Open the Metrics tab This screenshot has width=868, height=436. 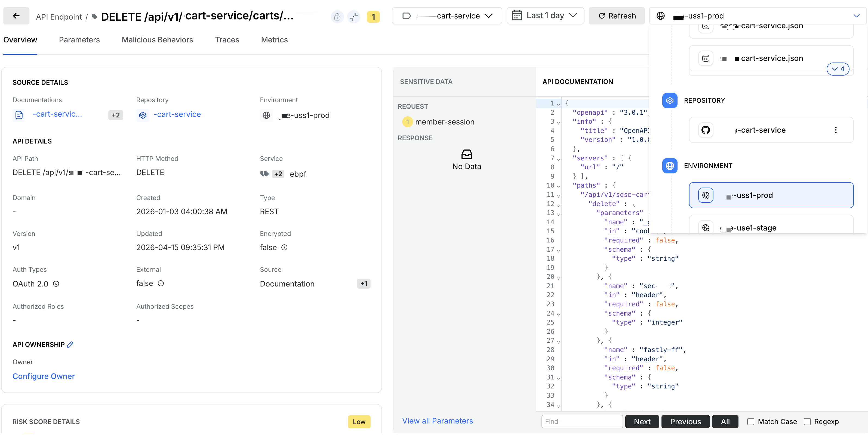pos(274,40)
